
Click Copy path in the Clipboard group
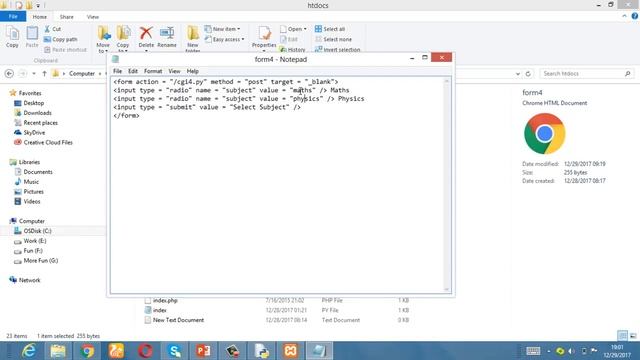click(x=61, y=39)
